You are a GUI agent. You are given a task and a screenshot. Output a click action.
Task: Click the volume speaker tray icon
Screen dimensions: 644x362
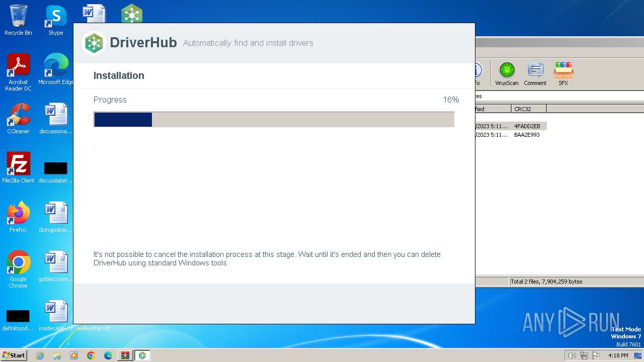[x=572, y=355]
